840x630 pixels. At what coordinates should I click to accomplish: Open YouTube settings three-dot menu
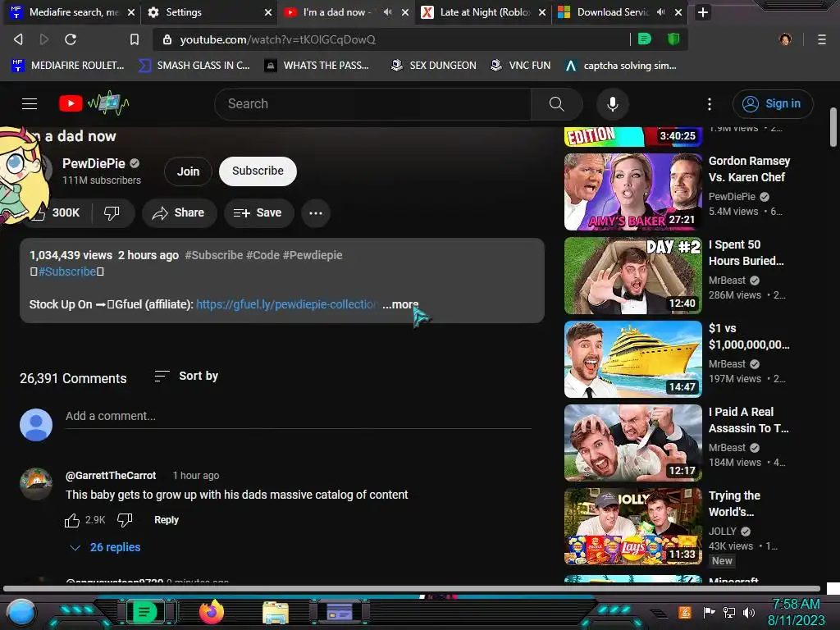(710, 104)
